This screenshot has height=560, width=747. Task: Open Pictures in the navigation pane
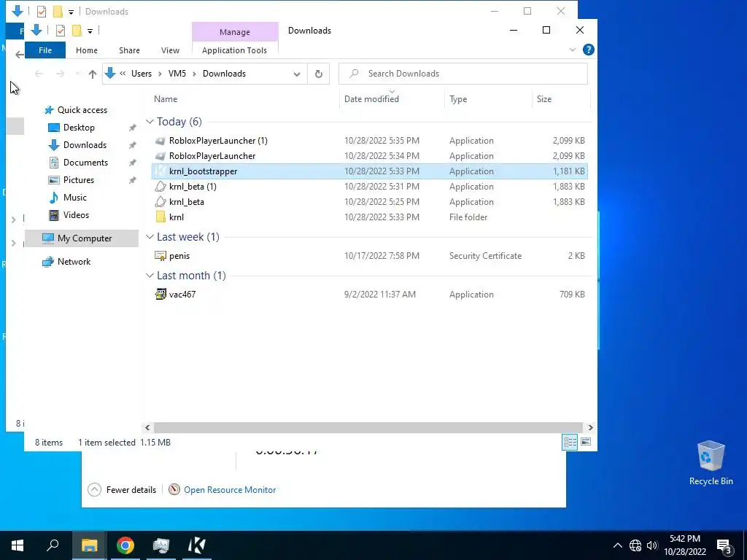point(79,180)
